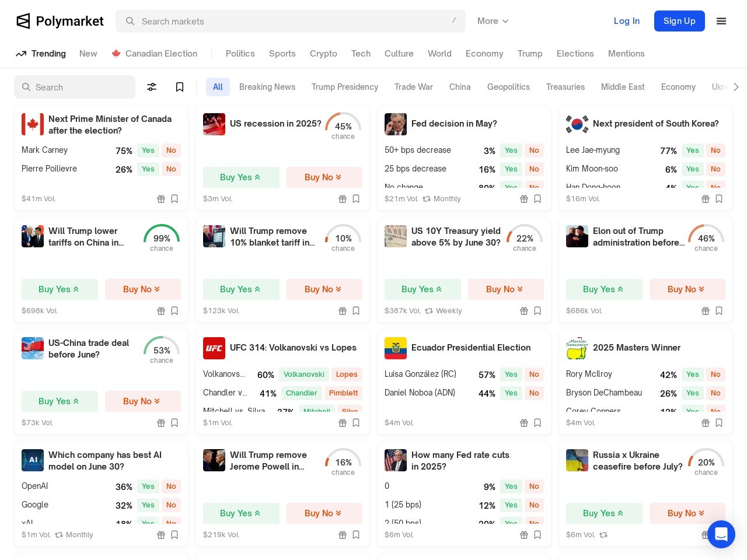Open the 2025 Masters Winner thumbnail
747x560 pixels.
point(577,348)
